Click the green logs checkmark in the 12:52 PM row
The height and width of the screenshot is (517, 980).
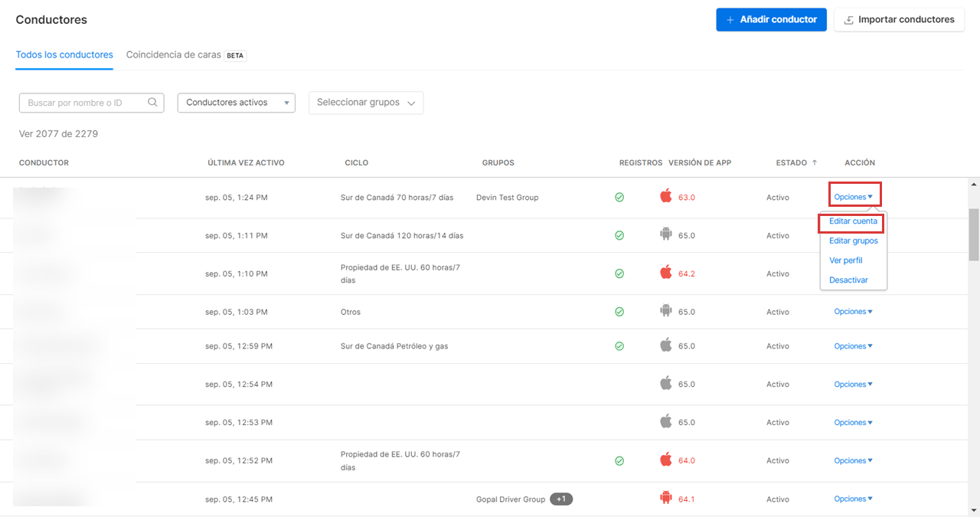619,460
